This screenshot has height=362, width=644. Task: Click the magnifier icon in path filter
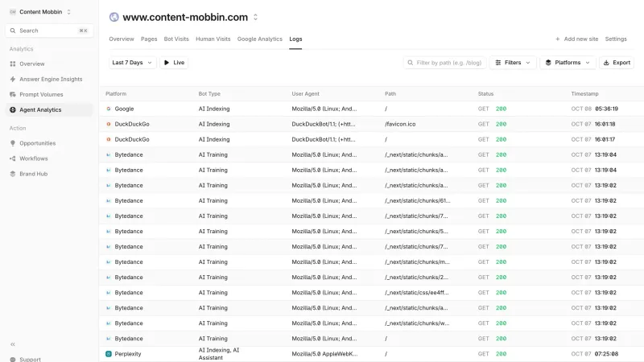410,63
